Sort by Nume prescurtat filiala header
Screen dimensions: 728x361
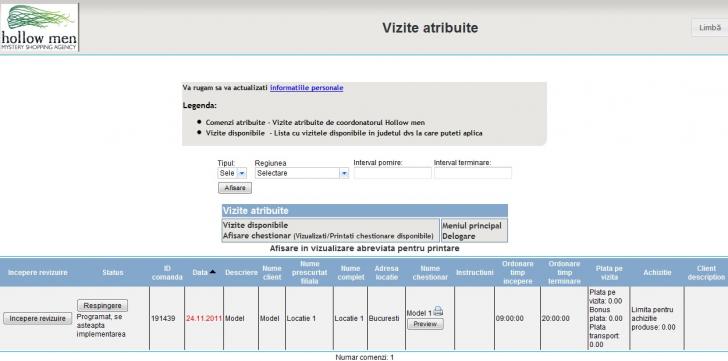309,272
